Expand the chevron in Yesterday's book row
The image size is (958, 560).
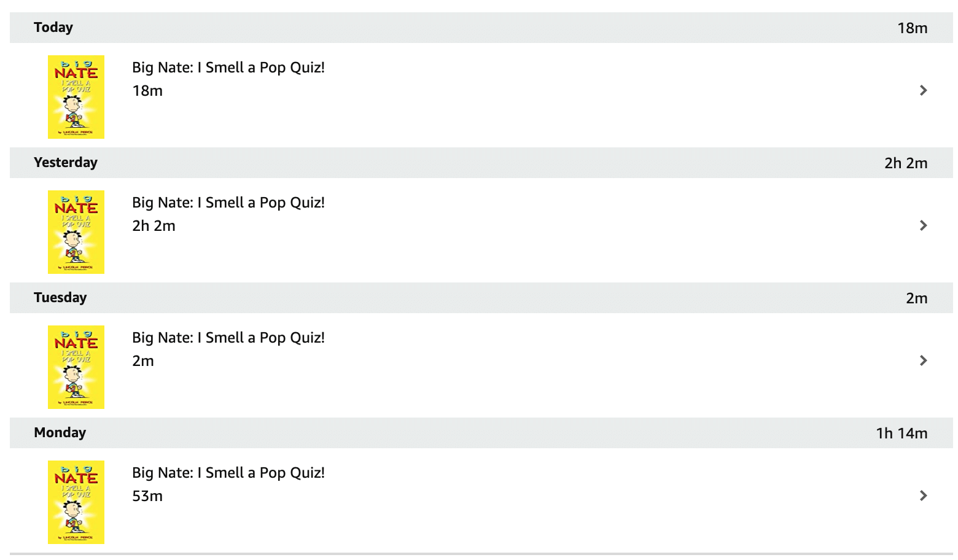pos(923,225)
